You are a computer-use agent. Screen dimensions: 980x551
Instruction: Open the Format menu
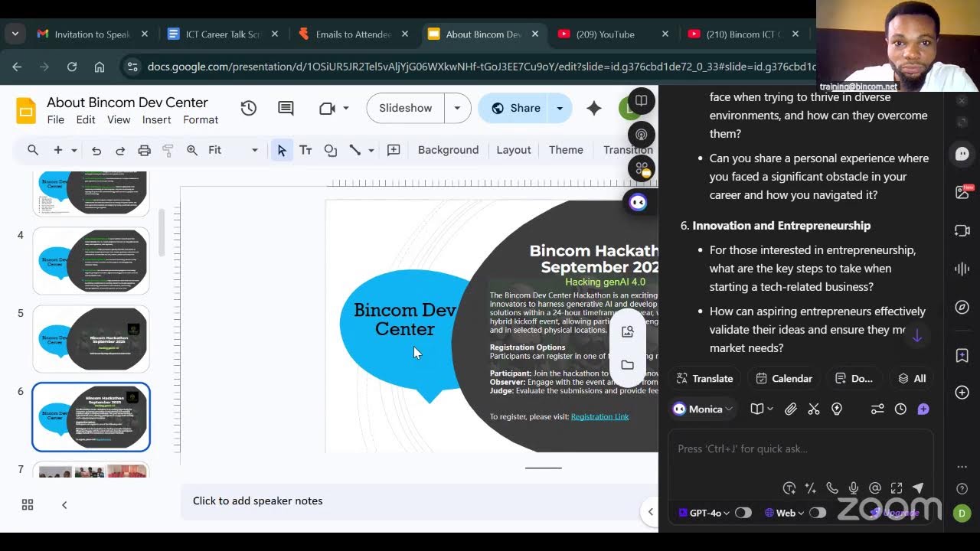tap(201, 119)
